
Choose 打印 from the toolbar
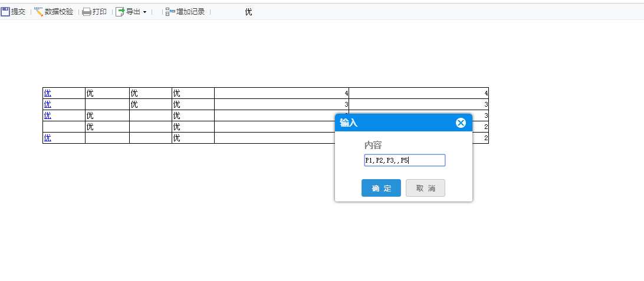(x=100, y=12)
